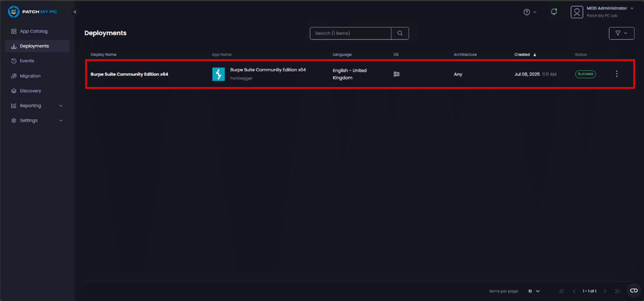644x301 pixels.
Task: Click the Patch My PC logo
Action: pyautogui.click(x=32, y=12)
